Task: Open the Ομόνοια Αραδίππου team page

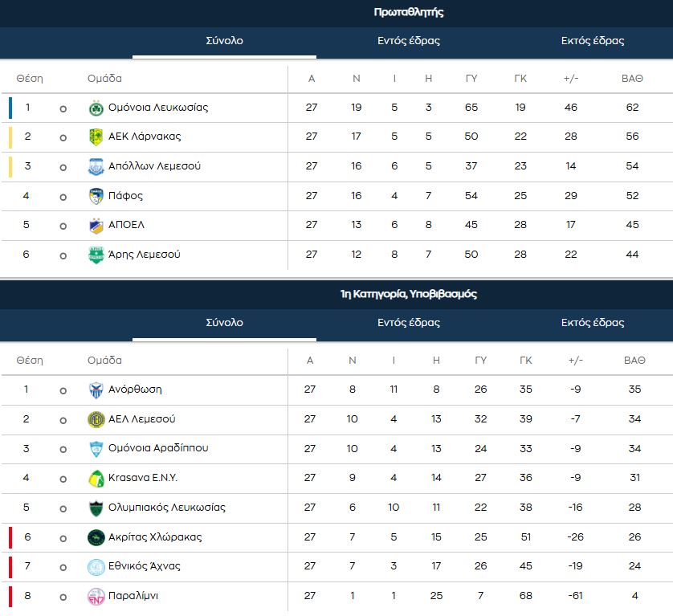Action: [158, 448]
